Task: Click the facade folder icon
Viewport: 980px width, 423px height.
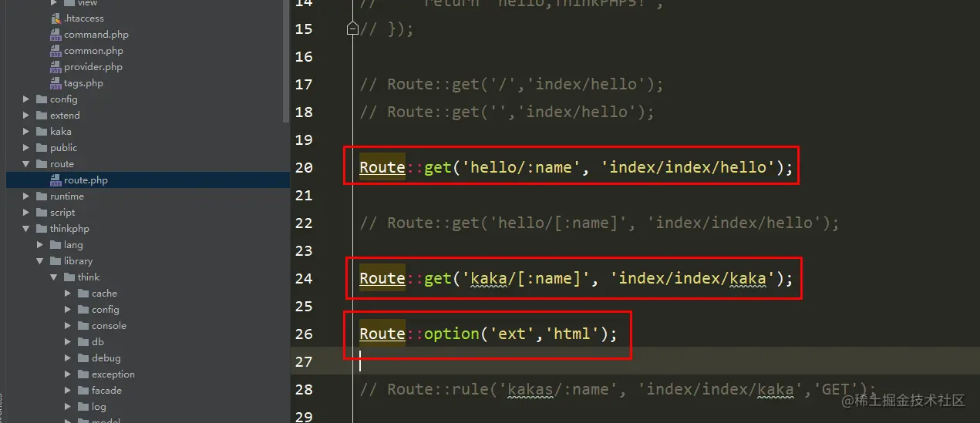Action: 83,391
